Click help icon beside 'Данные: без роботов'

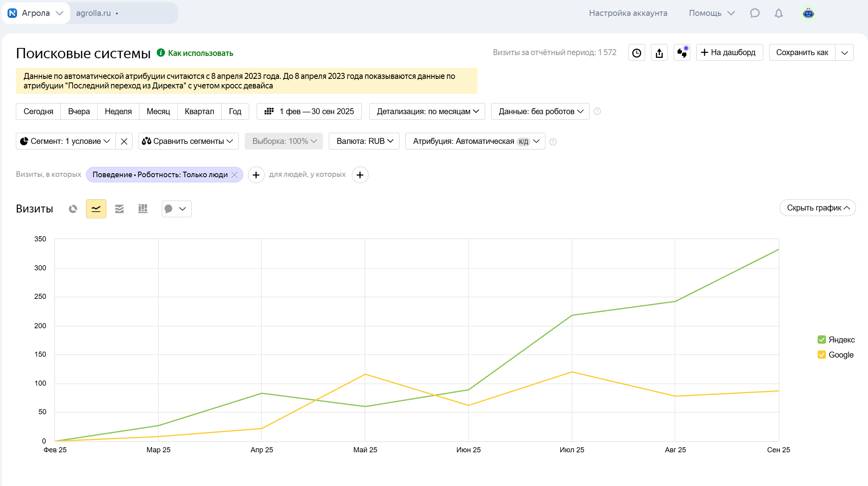coord(597,111)
